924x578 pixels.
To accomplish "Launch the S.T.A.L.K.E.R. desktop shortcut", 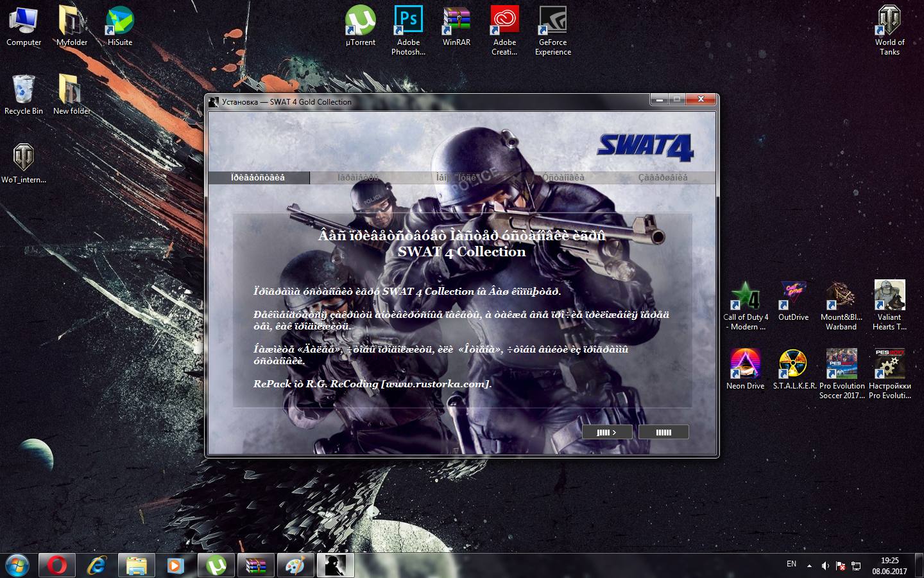I will pyautogui.click(x=793, y=364).
